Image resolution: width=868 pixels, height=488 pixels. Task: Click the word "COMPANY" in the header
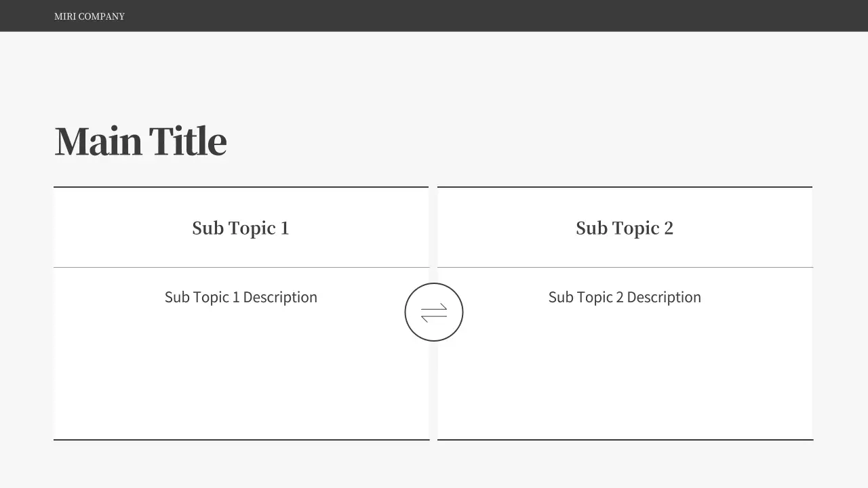102,16
